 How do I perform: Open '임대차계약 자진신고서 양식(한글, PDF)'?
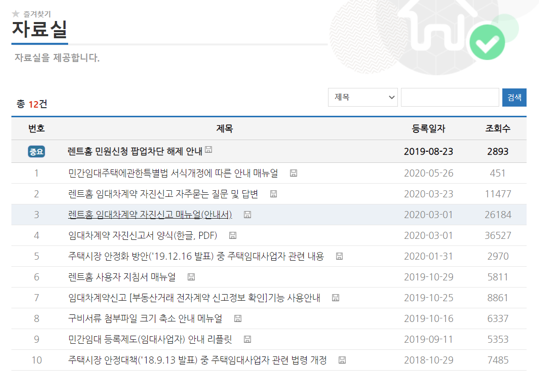click(143, 236)
